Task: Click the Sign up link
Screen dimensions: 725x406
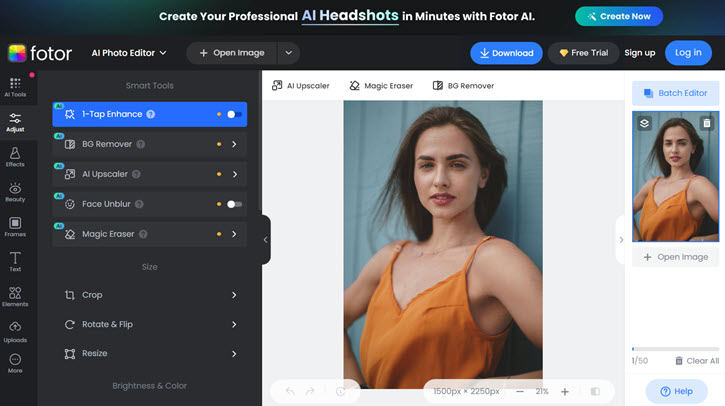Action: [640, 53]
